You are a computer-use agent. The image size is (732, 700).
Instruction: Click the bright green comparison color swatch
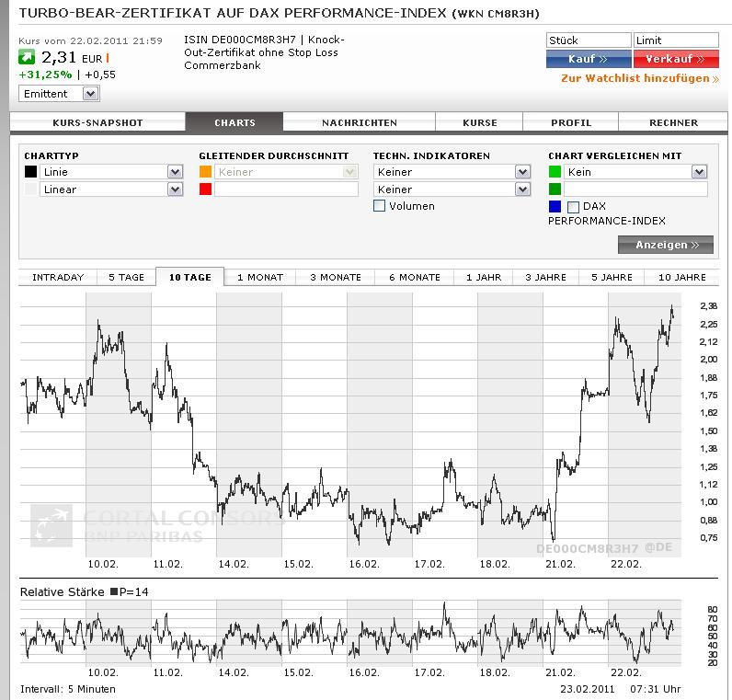point(555,172)
